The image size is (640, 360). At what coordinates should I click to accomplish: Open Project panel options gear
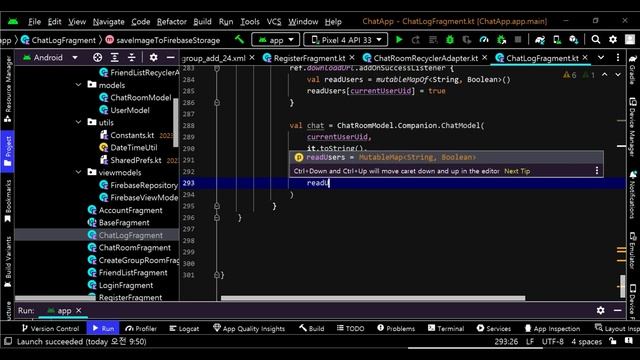click(153, 58)
